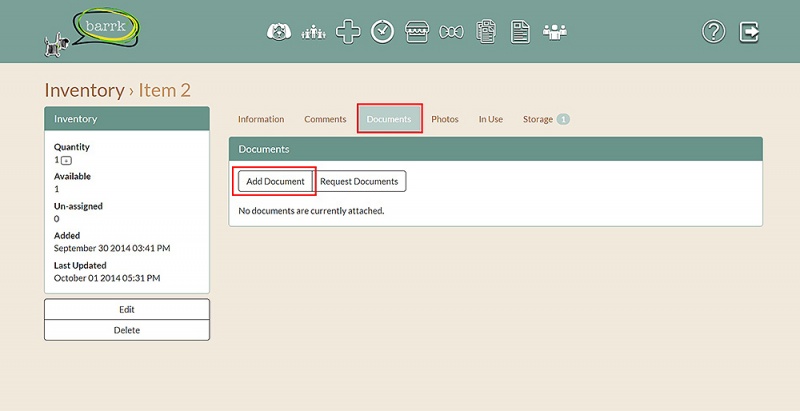The height and width of the screenshot is (411, 800).
Task: Click the small plus box beside Quantity
Action: click(x=66, y=161)
